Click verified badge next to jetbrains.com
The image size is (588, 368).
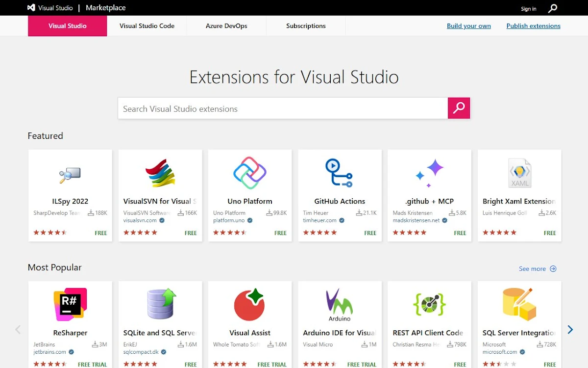click(x=71, y=352)
